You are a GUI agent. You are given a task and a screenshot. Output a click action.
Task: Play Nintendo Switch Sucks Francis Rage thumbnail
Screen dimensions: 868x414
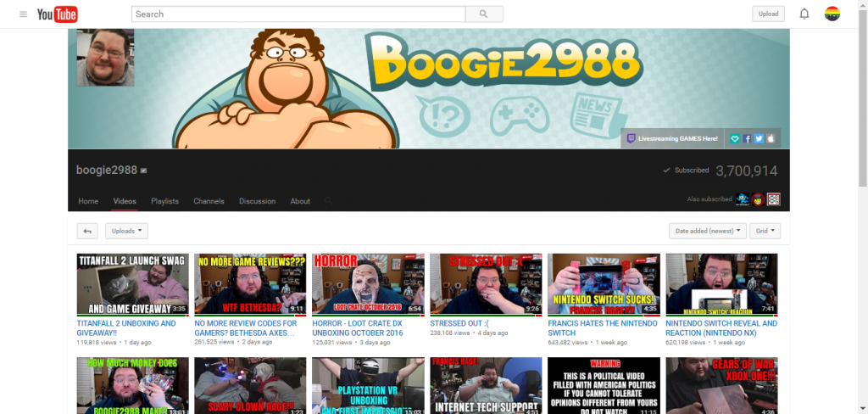[x=604, y=284]
